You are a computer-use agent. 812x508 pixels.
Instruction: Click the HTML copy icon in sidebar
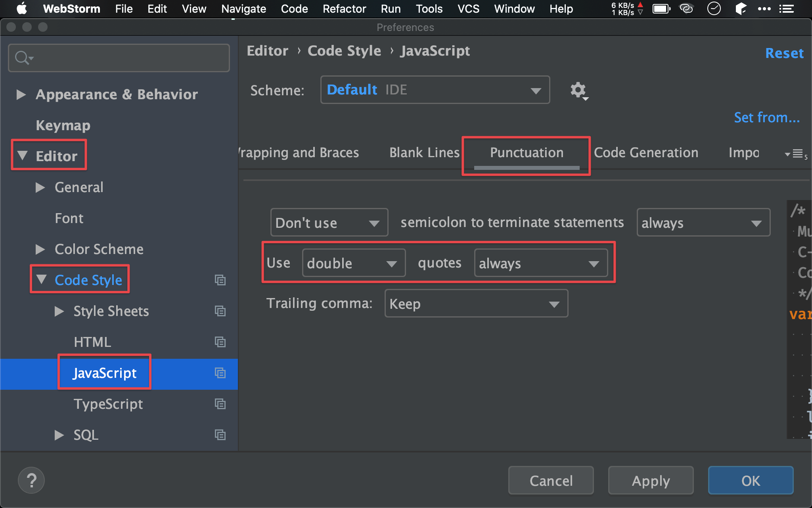220,342
